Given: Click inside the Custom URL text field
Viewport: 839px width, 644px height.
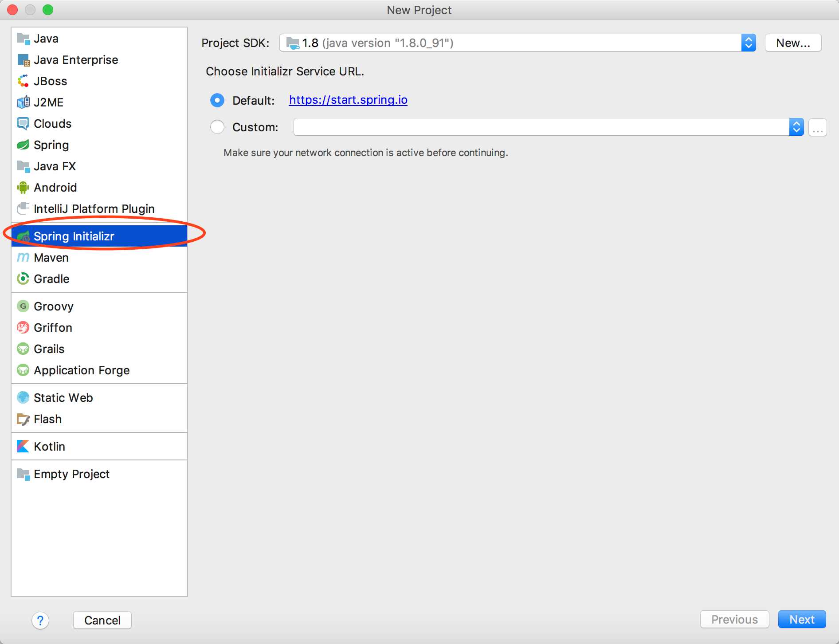Looking at the screenshot, I should (541, 127).
